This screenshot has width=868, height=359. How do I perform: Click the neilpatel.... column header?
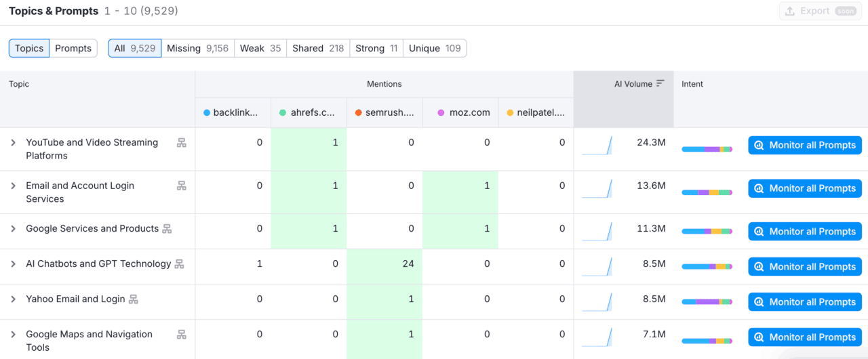pos(536,112)
